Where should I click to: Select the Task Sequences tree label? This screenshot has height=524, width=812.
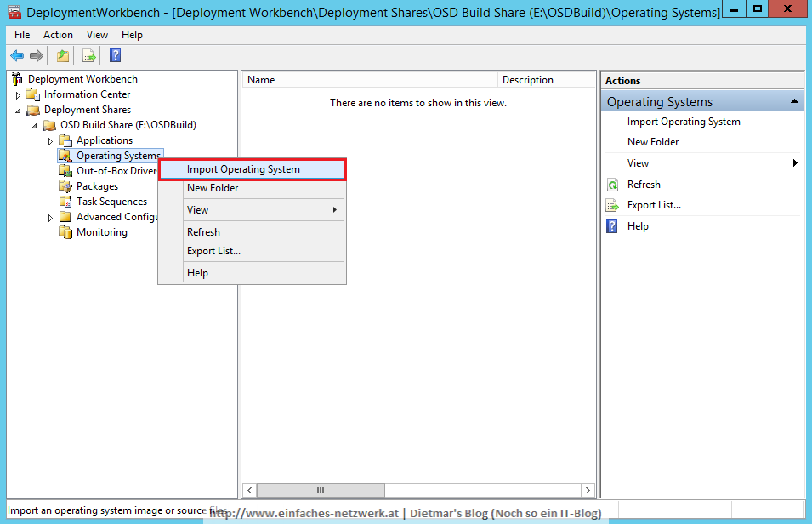[112, 202]
